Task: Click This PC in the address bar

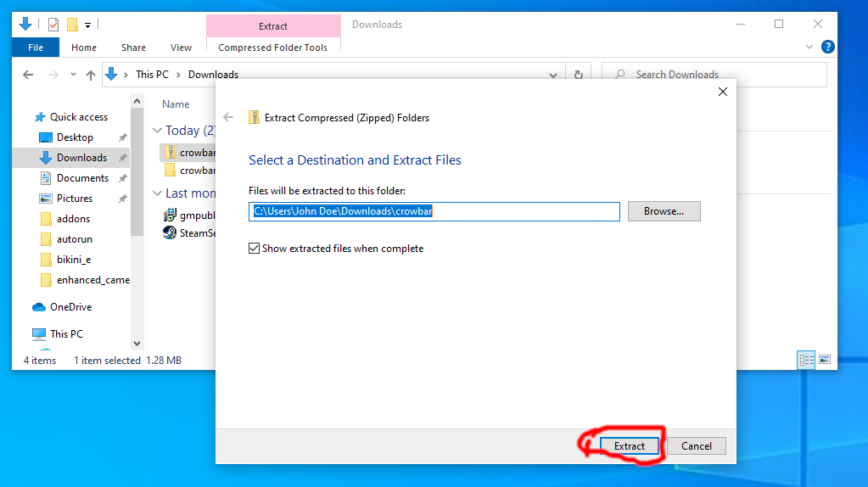Action: [152, 75]
